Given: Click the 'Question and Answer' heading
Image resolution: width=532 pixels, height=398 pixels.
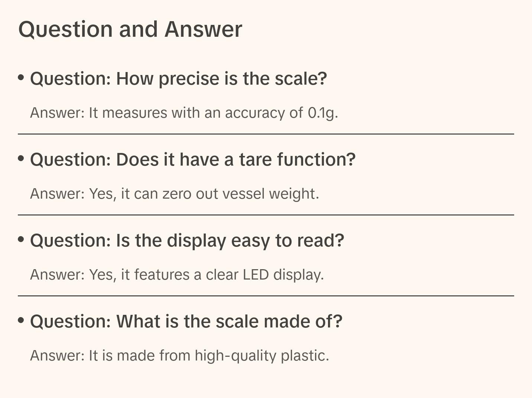Looking at the screenshot, I should pyautogui.click(x=130, y=29).
